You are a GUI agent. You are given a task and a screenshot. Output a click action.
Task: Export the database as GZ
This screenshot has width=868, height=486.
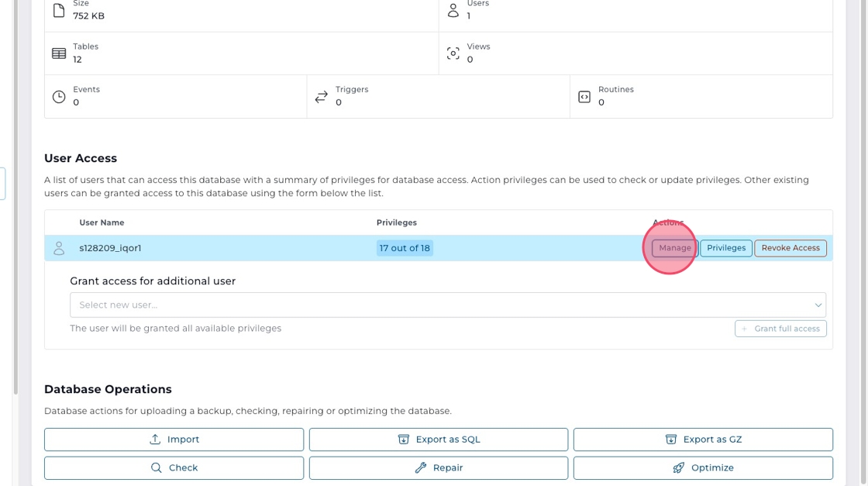click(703, 439)
